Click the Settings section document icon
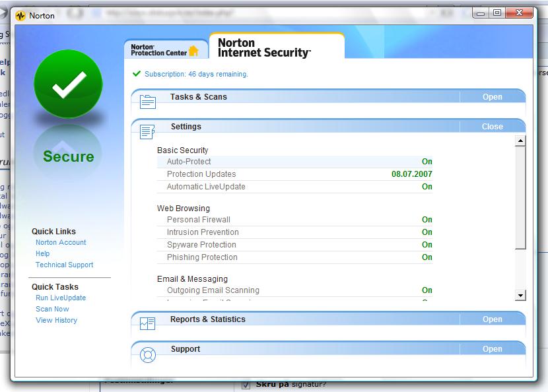This screenshot has height=392, width=548. pos(147,132)
